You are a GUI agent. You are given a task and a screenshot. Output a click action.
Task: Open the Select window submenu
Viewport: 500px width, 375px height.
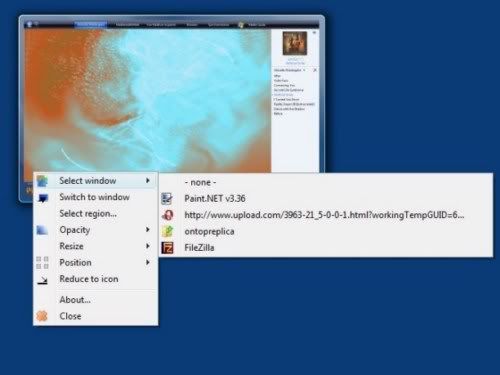pyautogui.click(x=95, y=181)
